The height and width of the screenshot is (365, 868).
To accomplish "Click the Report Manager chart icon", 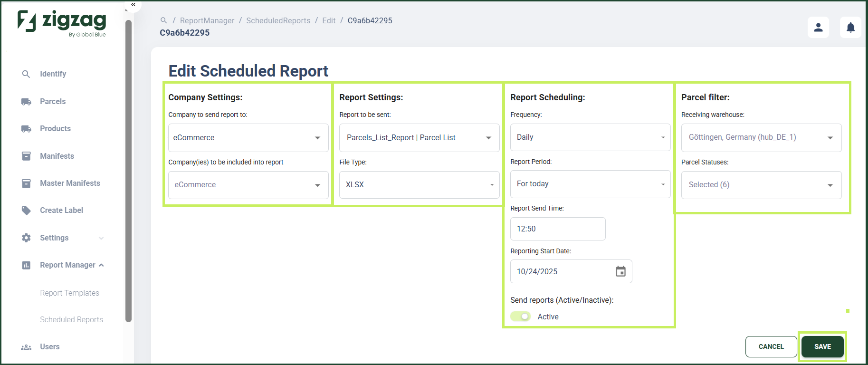I will tap(26, 265).
